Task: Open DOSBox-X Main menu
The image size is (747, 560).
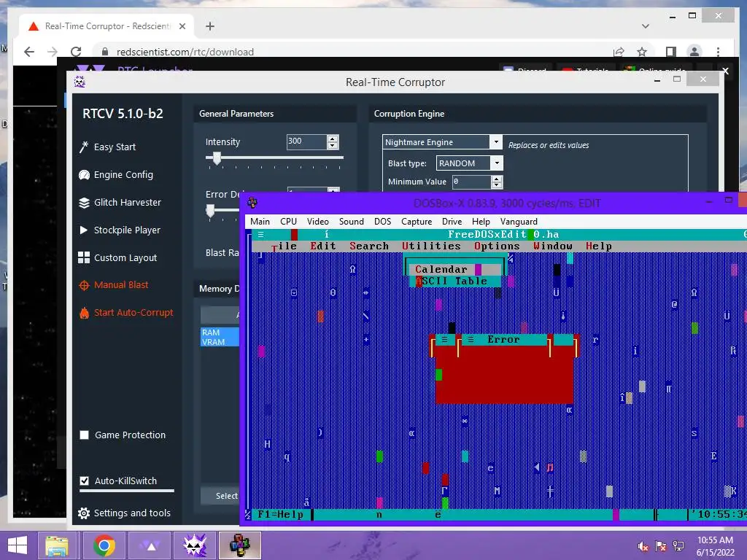Action: 260,222
